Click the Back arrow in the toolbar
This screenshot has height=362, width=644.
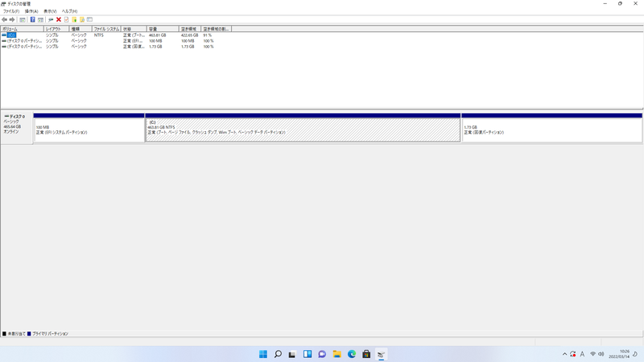tap(4, 19)
